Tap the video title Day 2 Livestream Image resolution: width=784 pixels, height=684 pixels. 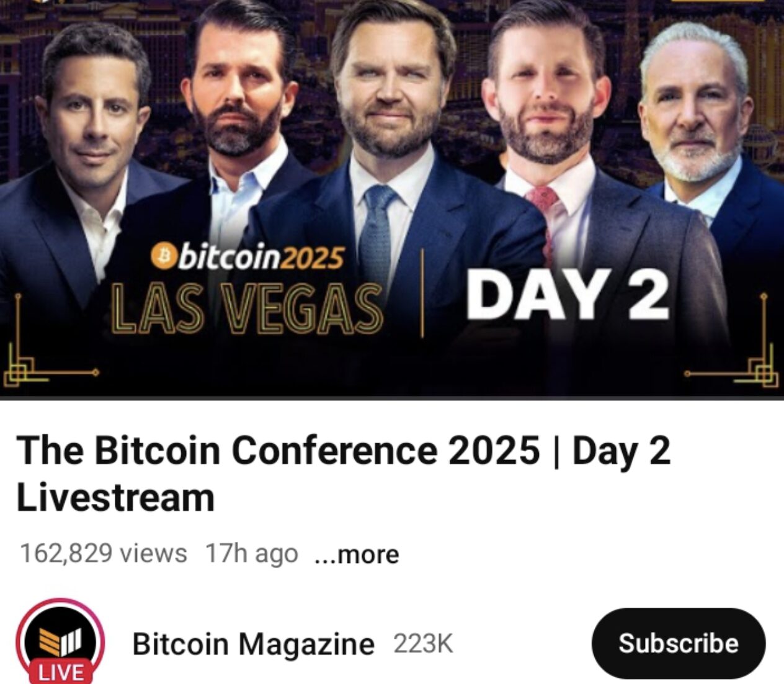point(343,473)
